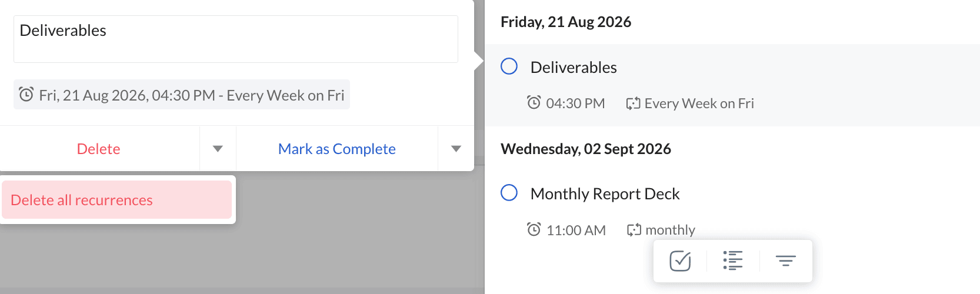Viewport: 980px width, 294px height.
Task: Click alarm clock icon in reminder date field
Action: tap(26, 95)
